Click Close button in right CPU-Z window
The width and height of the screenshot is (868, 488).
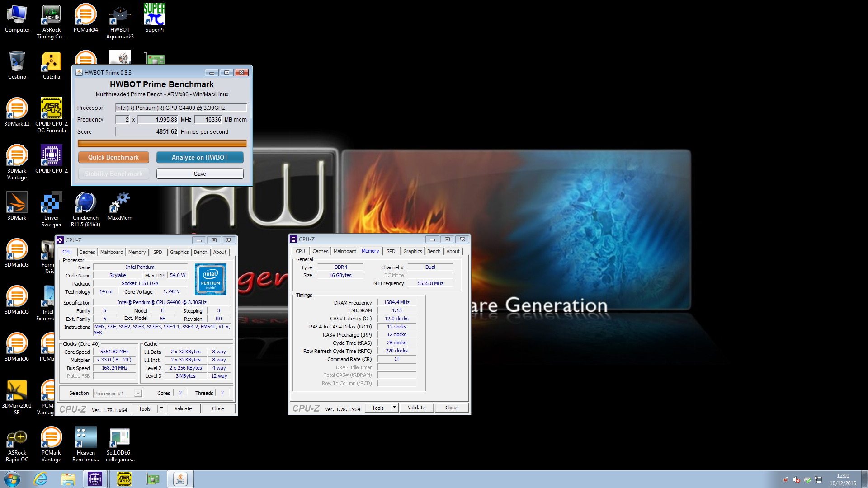tap(451, 408)
